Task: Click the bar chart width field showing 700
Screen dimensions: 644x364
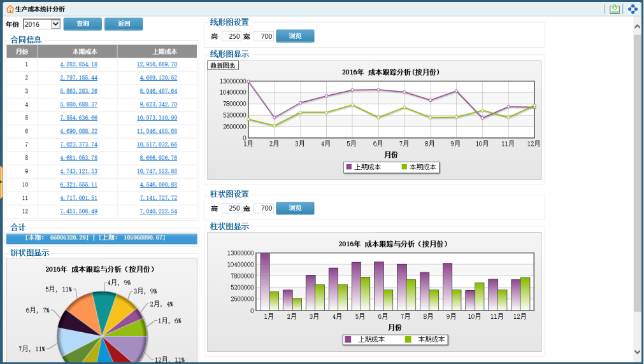Action: tap(264, 208)
